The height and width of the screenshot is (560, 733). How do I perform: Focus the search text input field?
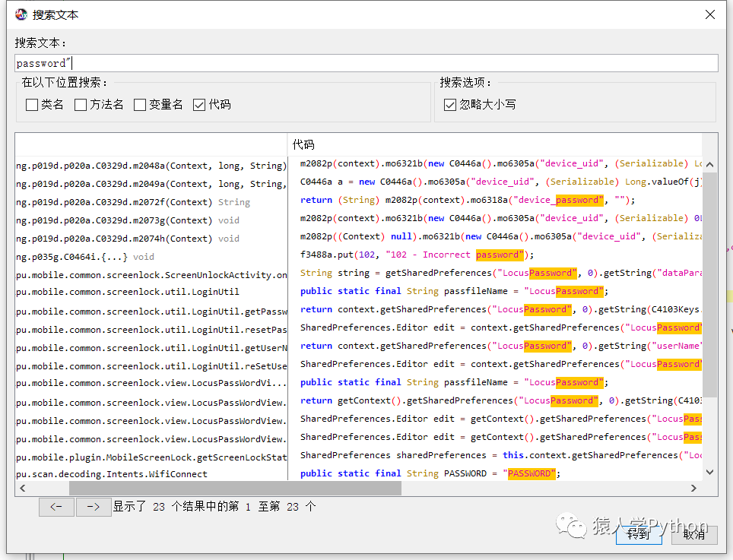366,63
